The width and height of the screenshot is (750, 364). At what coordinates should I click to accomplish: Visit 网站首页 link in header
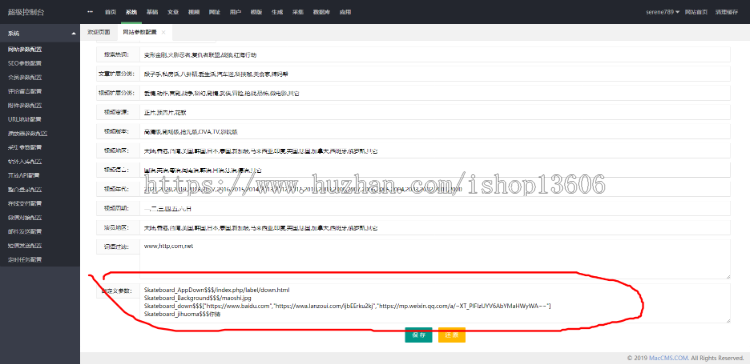click(696, 12)
